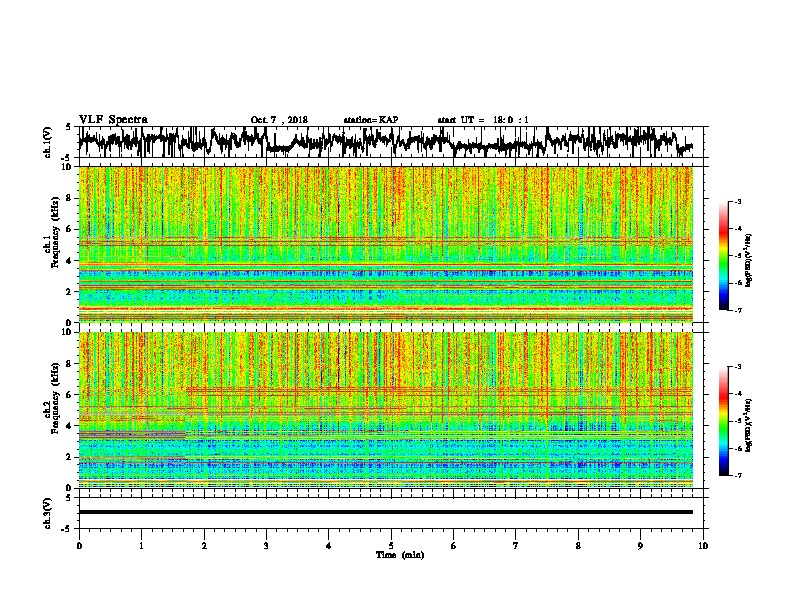Select the "Oct. 7, 2018" date label
Screen dimensions: 792x612
(x=279, y=120)
